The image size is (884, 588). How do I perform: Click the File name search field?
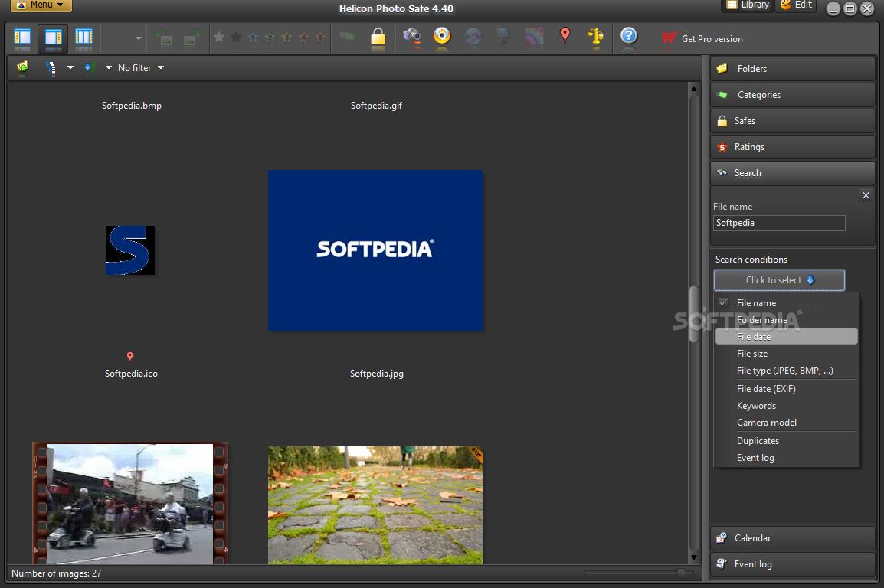click(779, 223)
